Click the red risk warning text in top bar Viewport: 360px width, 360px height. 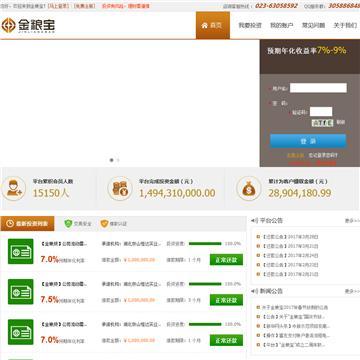(x=126, y=6)
